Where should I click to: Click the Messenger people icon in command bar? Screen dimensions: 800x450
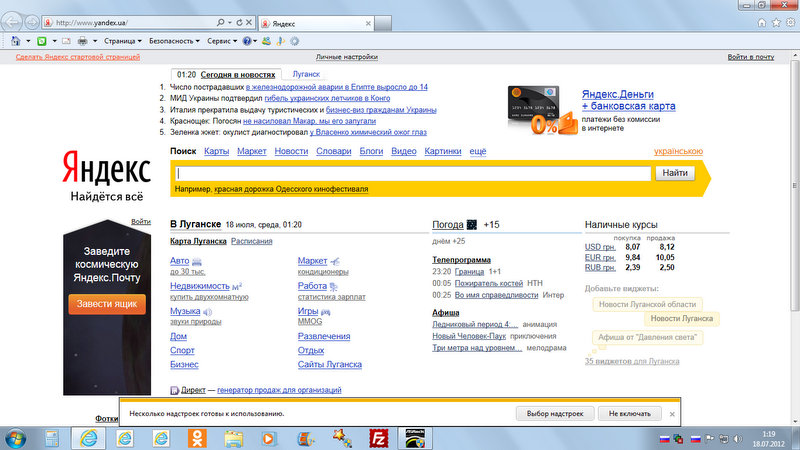click(x=266, y=41)
